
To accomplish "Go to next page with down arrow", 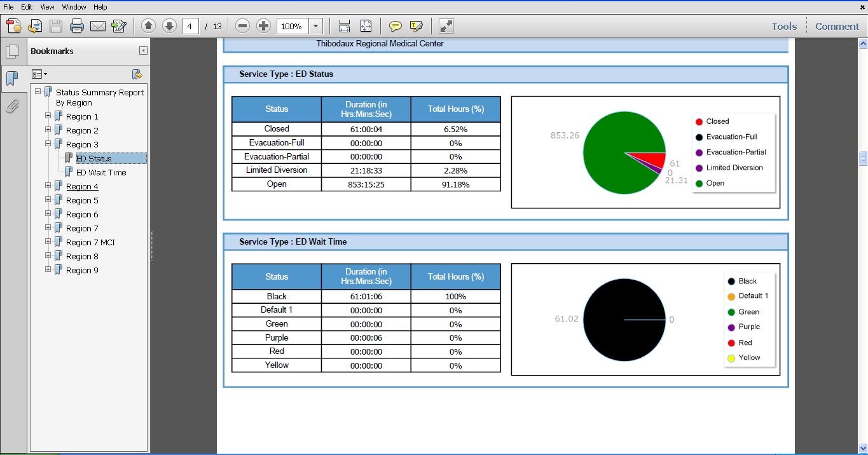I will tap(169, 26).
